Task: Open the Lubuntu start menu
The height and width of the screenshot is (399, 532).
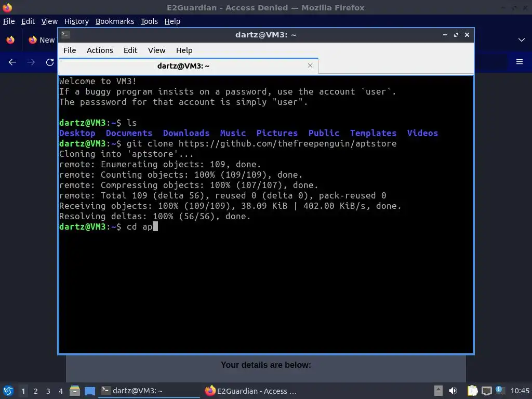Action: [8, 391]
